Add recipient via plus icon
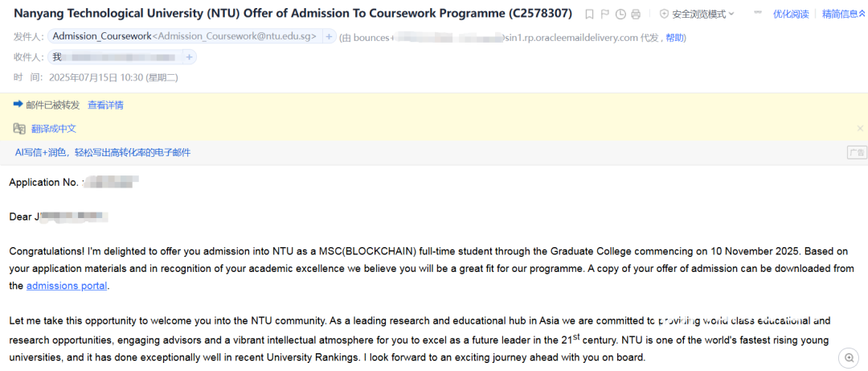868x371 pixels. coord(189,57)
